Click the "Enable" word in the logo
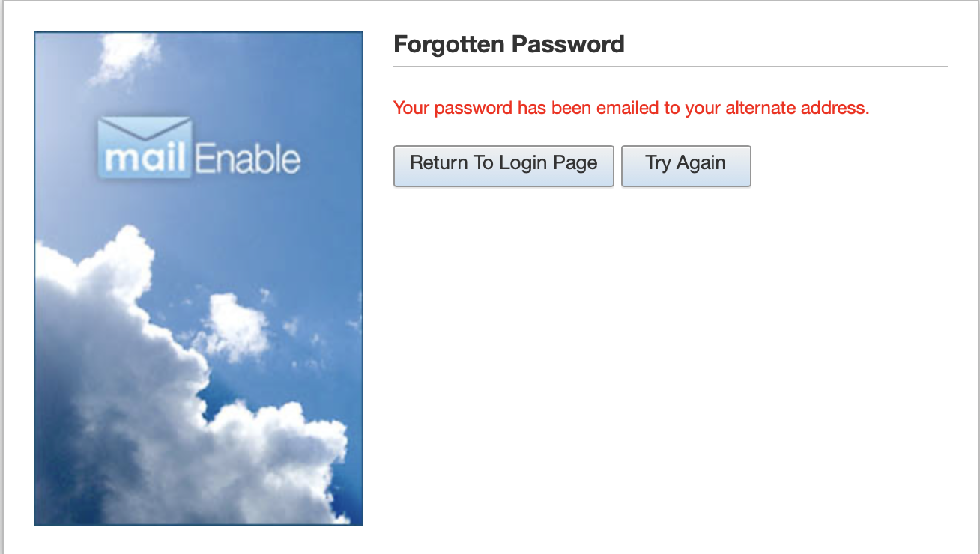The width and height of the screenshot is (980, 554). tap(248, 161)
